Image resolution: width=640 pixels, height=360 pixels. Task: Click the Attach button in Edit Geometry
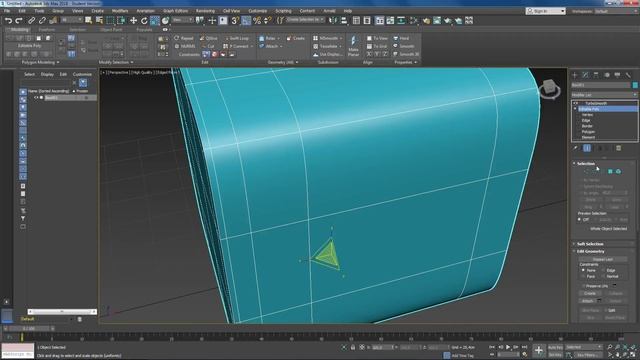(587, 301)
